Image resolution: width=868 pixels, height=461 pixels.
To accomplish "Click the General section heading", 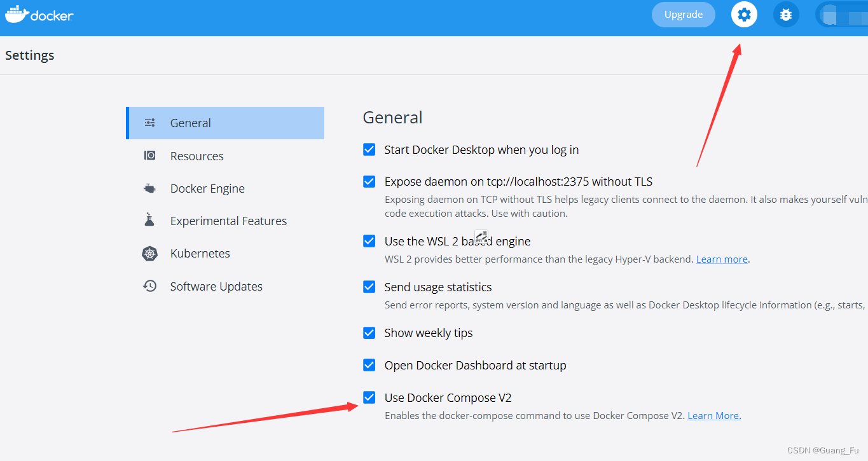I will click(x=392, y=118).
